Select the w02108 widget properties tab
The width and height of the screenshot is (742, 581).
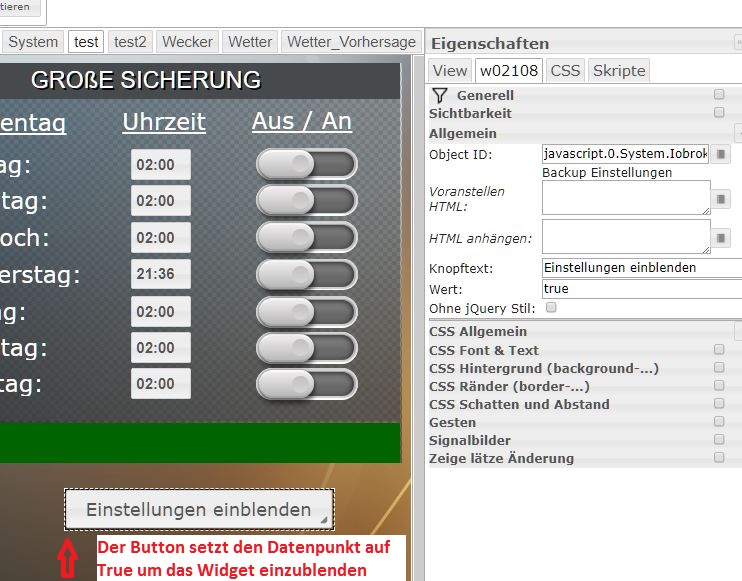pos(509,70)
